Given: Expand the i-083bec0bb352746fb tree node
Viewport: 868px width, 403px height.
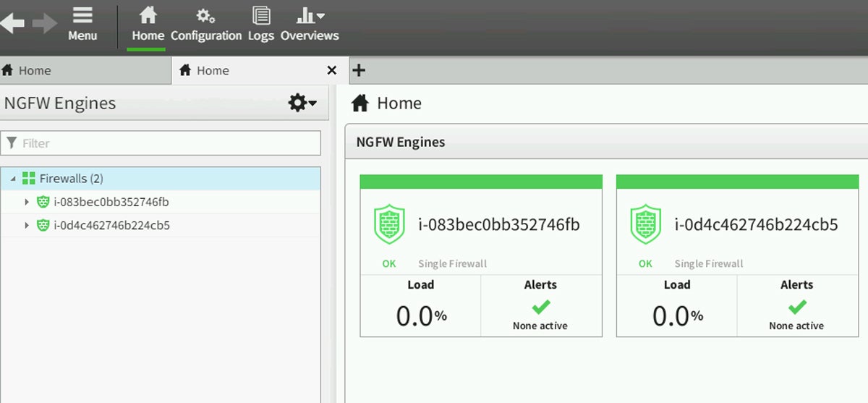Looking at the screenshot, I should [27, 202].
